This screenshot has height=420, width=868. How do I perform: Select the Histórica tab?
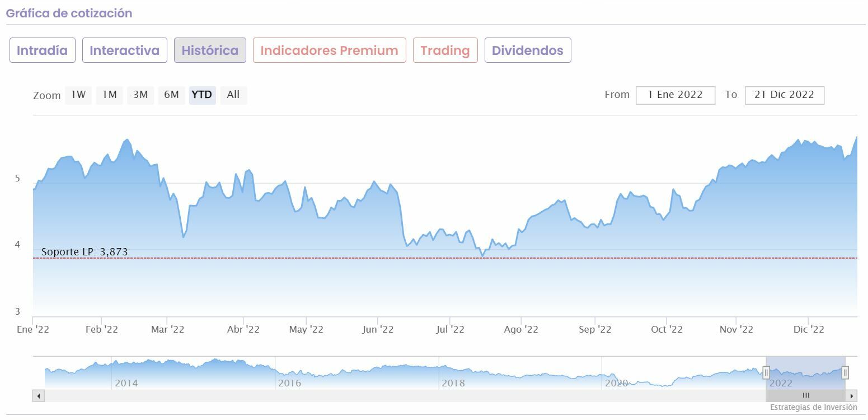point(210,50)
